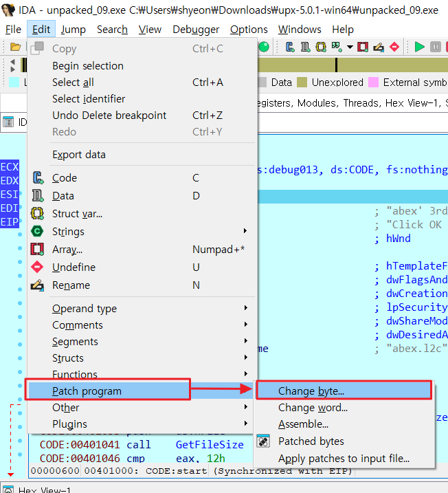The width and height of the screenshot is (448, 493).
Task: Click the EIP register label
Action: click(x=10, y=221)
